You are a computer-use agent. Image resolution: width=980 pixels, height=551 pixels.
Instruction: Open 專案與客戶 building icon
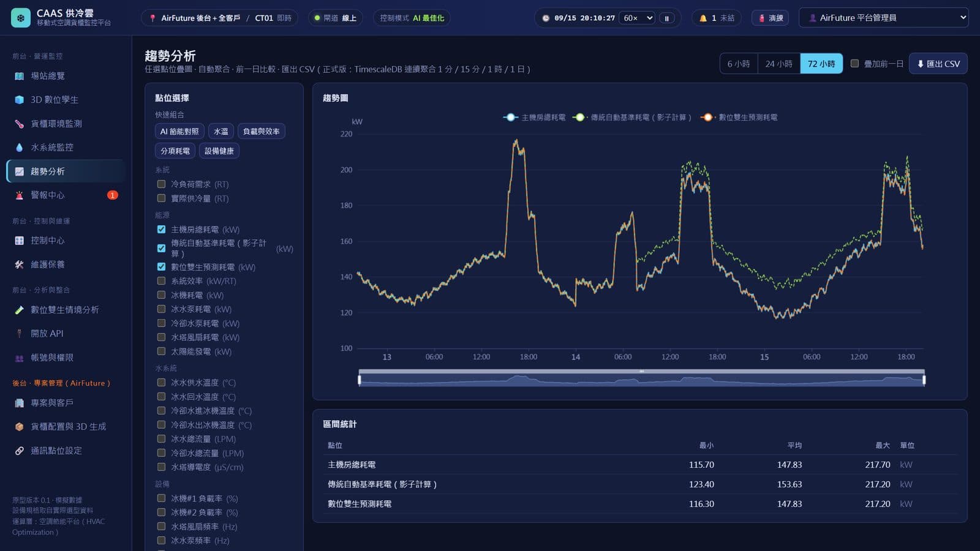pyautogui.click(x=19, y=403)
